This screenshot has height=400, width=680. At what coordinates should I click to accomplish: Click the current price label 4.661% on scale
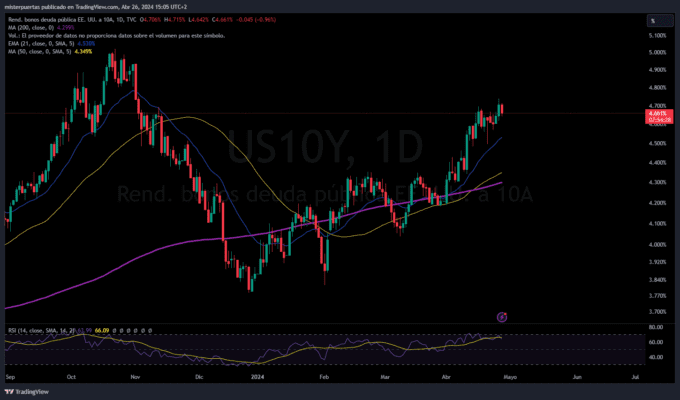click(657, 116)
